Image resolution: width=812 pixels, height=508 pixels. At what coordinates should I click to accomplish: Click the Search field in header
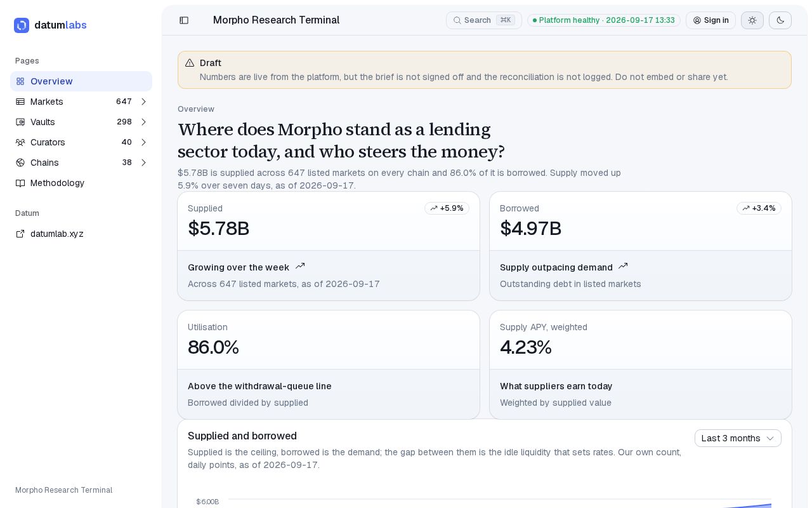click(x=484, y=20)
